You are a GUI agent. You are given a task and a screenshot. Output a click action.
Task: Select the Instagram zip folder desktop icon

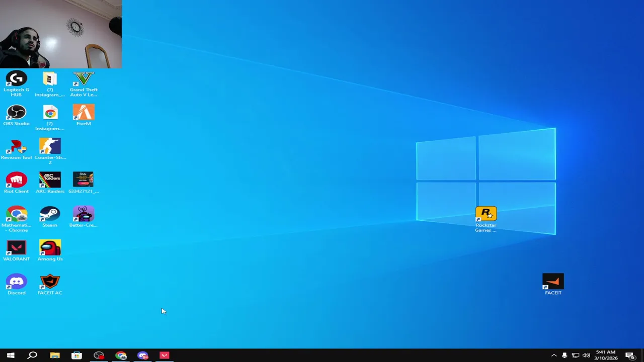point(50,84)
